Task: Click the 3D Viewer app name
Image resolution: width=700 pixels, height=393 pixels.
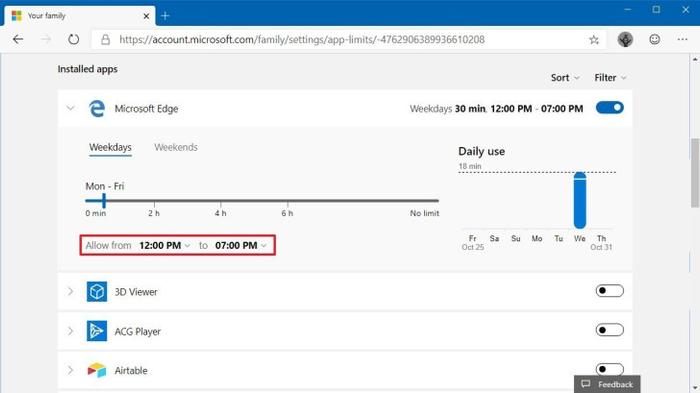Action: coord(136,292)
